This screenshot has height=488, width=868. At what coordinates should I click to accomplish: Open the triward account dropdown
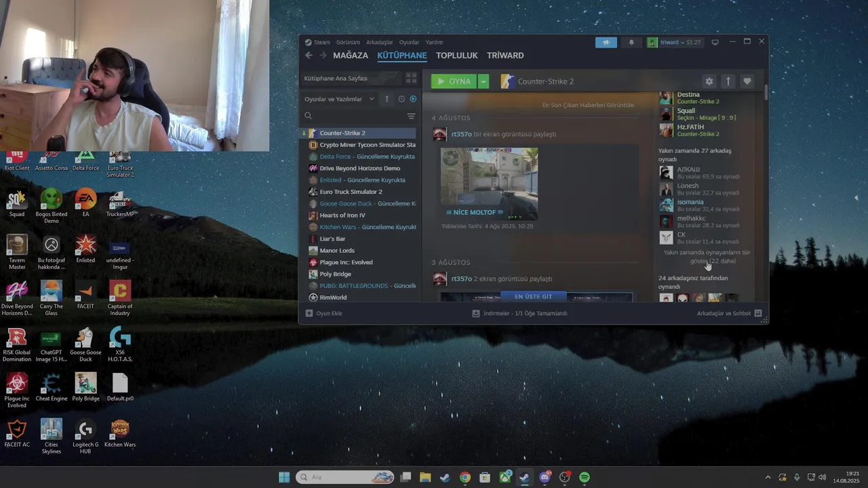[x=674, y=42]
